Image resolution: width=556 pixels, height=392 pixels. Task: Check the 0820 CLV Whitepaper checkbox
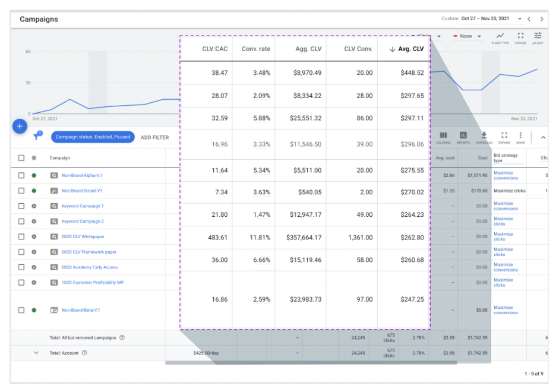coord(21,236)
